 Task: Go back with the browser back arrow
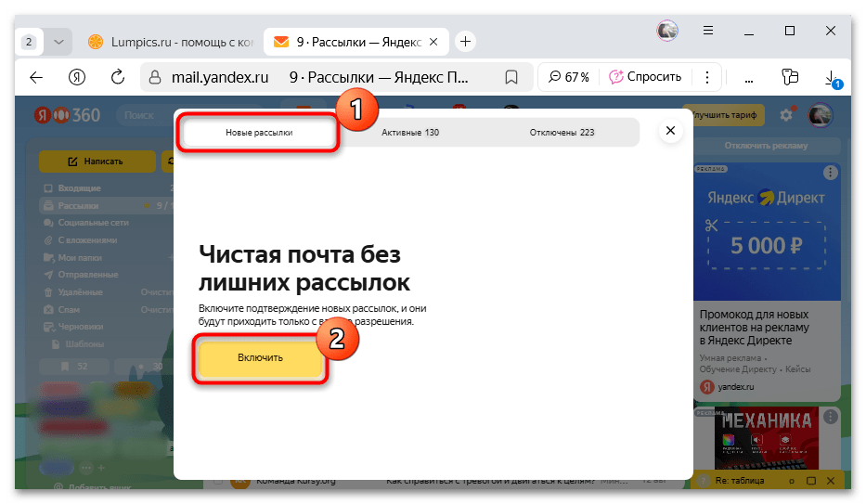point(36,77)
